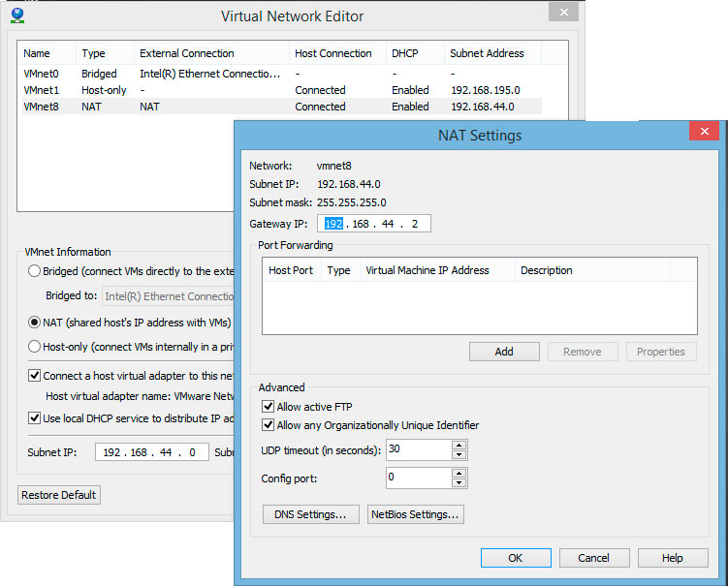This screenshot has width=728, height=586.
Task: Decrease the UDP timeout with down arrow
Action: coord(459,454)
